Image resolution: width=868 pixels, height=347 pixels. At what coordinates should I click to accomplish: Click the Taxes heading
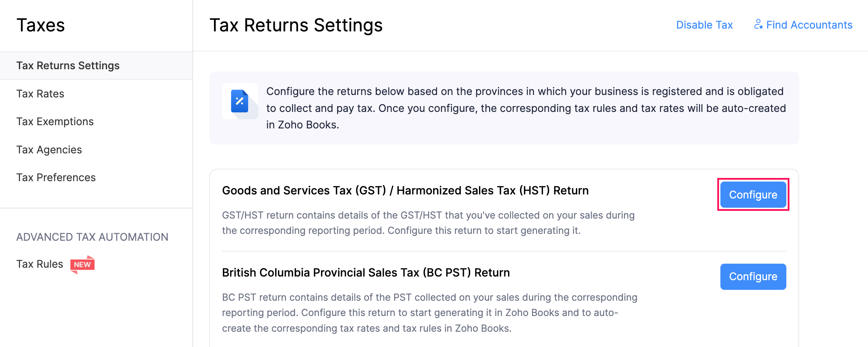coord(41,25)
